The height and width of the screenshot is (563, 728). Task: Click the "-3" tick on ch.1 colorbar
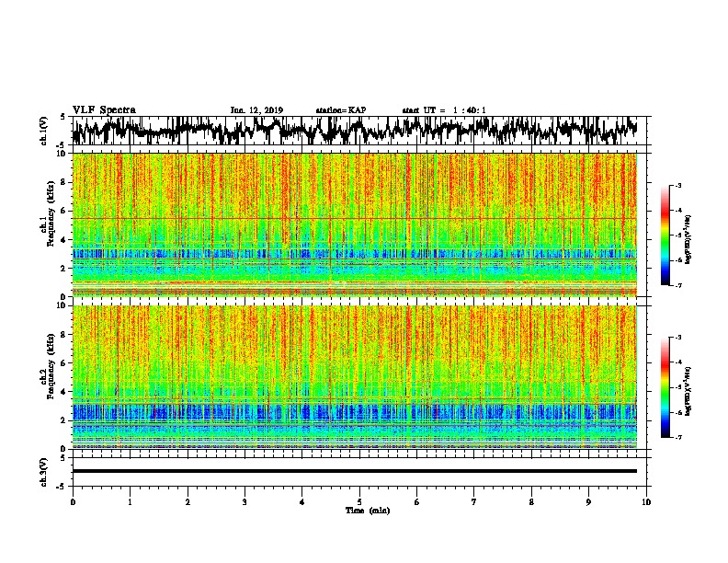[677, 185]
